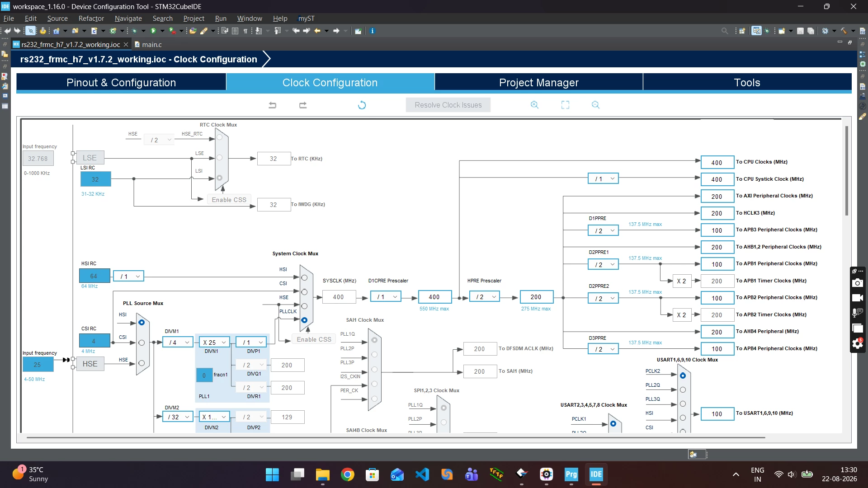
Task: Select LSI radio in RTC Clock Mux
Action: [219, 178]
